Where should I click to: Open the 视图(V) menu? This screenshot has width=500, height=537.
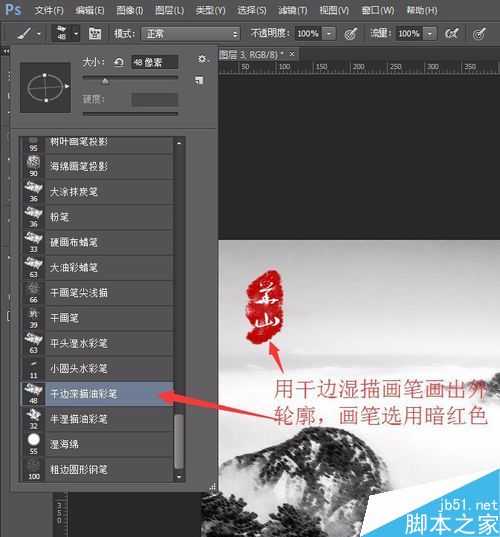[334, 11]
